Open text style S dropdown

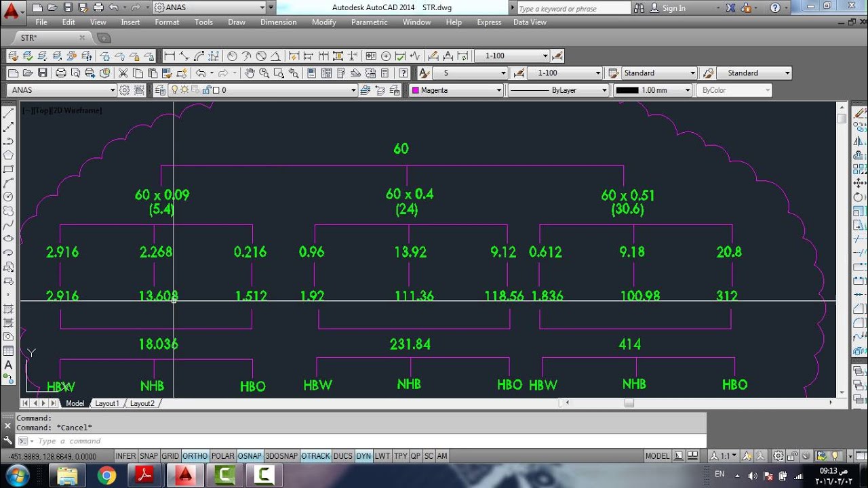pos(470,73)
